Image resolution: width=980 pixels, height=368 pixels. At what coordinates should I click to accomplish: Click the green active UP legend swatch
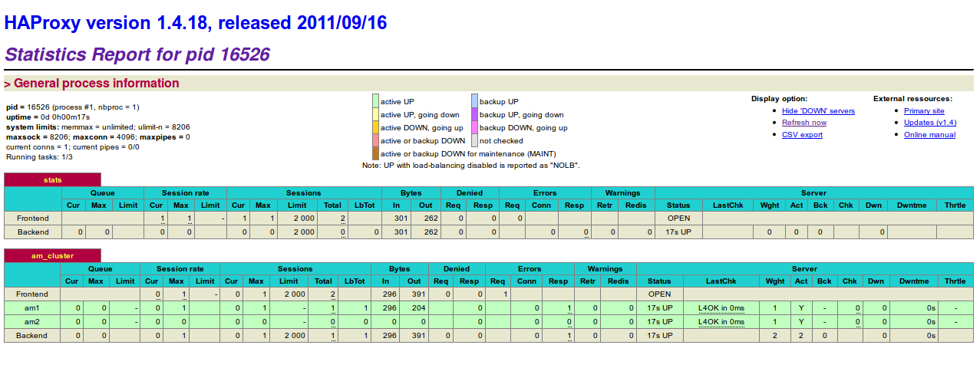(x=376, y=101)
